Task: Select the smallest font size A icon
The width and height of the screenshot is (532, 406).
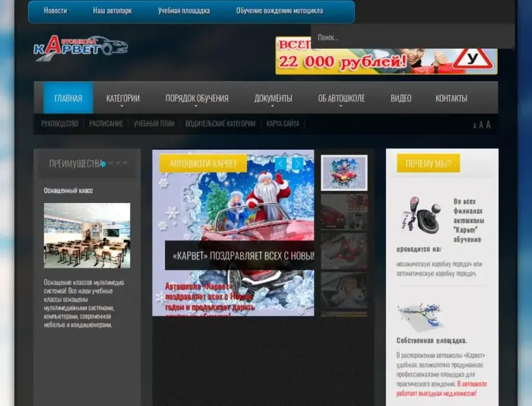Action: coord(475,126)
